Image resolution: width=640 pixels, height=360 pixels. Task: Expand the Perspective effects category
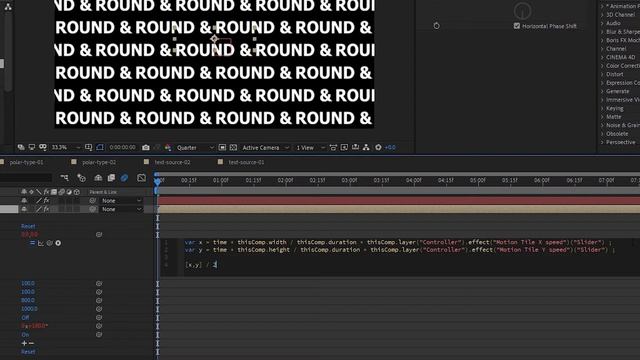tap(602, 142)
